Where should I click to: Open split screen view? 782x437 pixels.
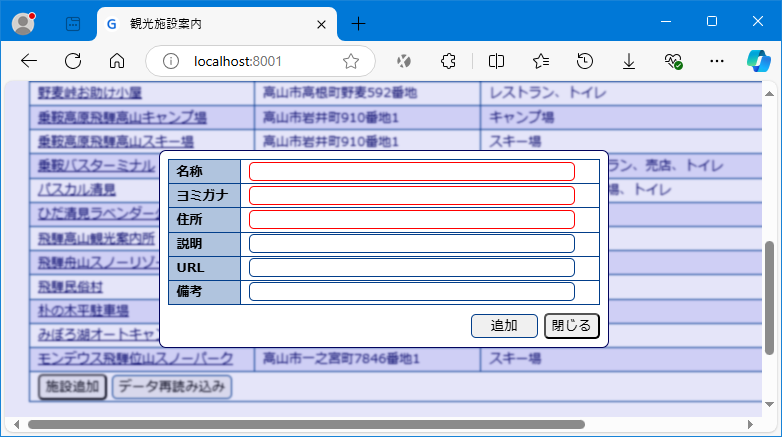[x=496, y=61]
